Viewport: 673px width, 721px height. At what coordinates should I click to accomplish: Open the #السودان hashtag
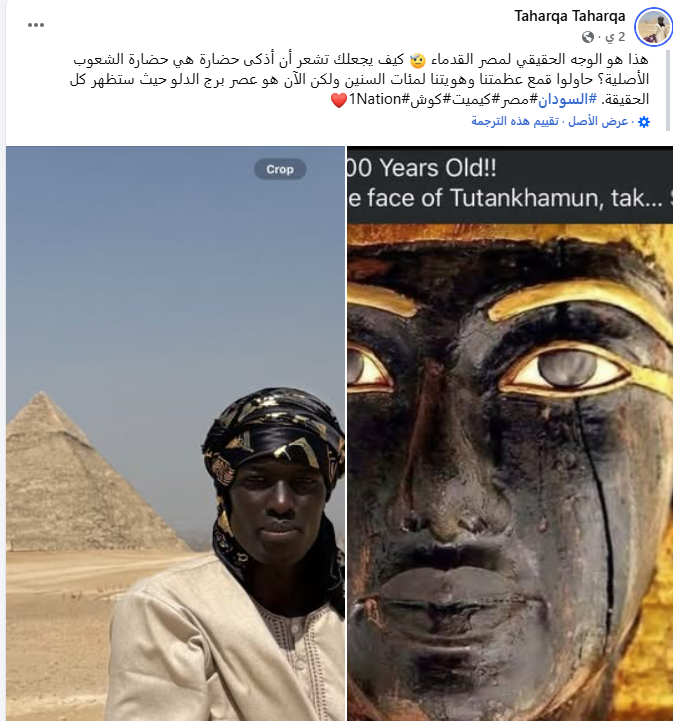pos(567,99)
